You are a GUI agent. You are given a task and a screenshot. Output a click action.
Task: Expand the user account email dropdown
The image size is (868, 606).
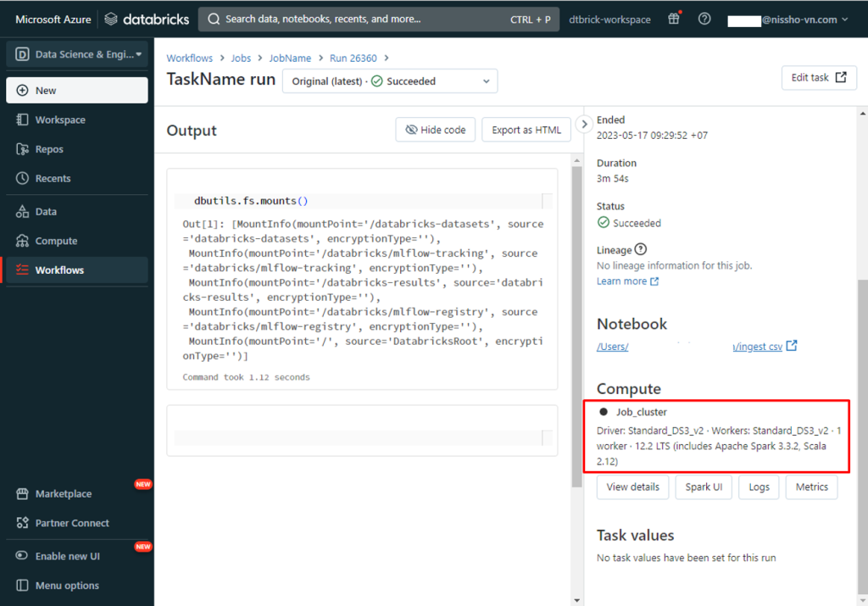click(788, 19)
